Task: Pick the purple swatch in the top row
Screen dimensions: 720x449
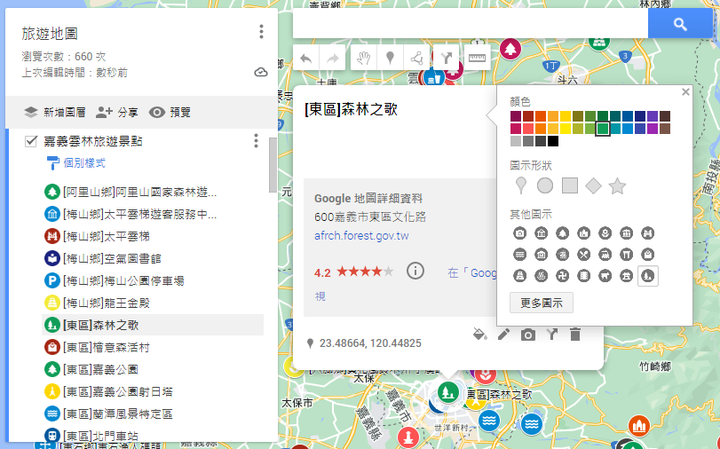Action: (x=652, y=116)
